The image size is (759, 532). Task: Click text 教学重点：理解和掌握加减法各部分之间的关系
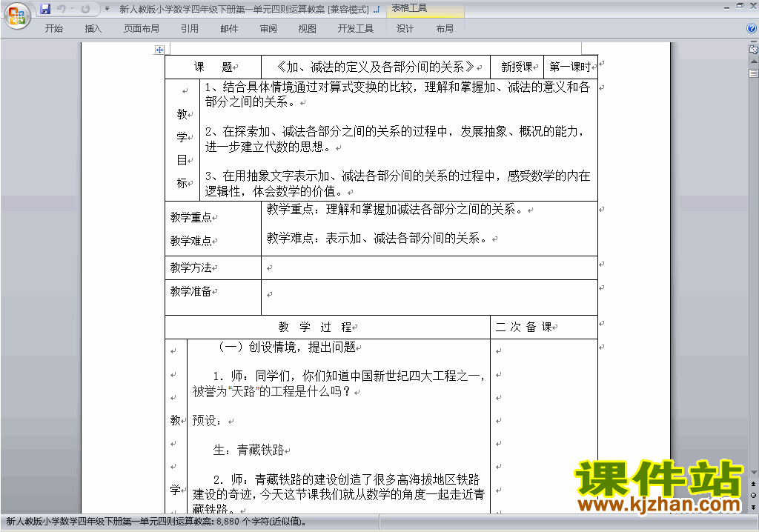pos(394,209)
